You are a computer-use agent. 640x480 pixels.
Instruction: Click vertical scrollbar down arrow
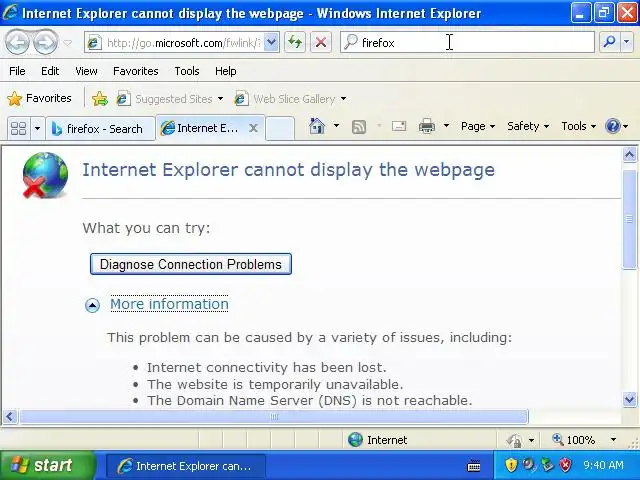click(x=629, y=399)
